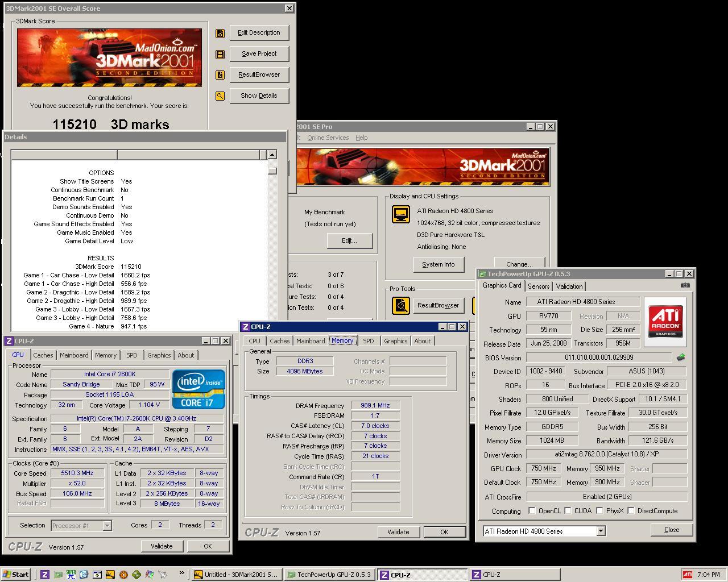Open the Processor #1 selection dropdown

tap(107, 526)
